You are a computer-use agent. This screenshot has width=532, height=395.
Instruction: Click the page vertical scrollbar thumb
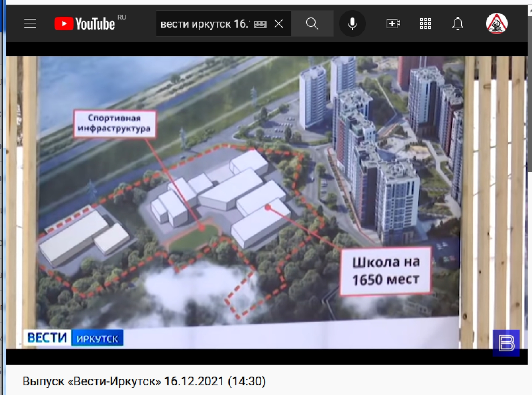[x=530, y=94]
